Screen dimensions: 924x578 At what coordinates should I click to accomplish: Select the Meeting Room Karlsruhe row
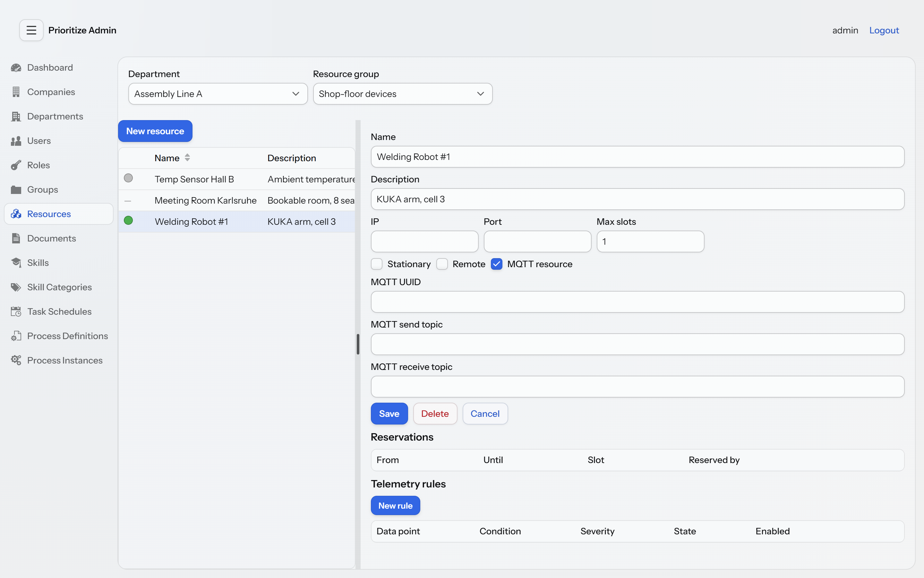point(237,200)
